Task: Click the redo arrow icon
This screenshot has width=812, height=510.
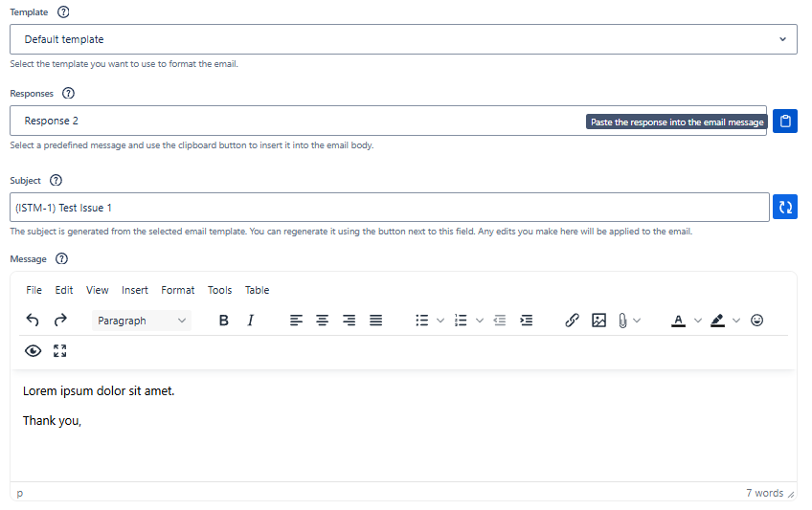Action: tap(60, 321)
